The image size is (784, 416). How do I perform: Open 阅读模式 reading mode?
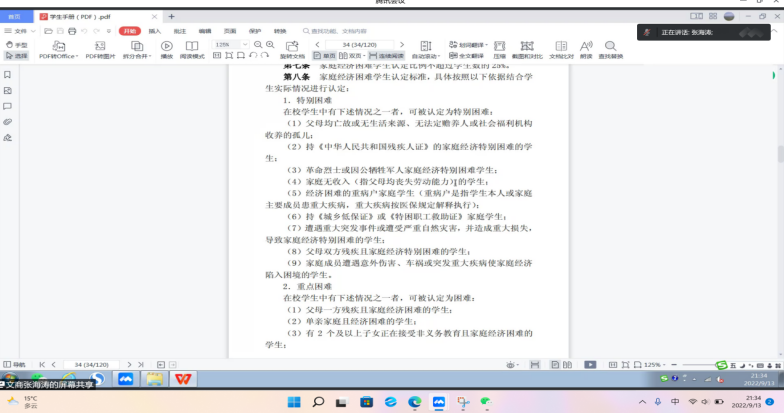[191, 47]
